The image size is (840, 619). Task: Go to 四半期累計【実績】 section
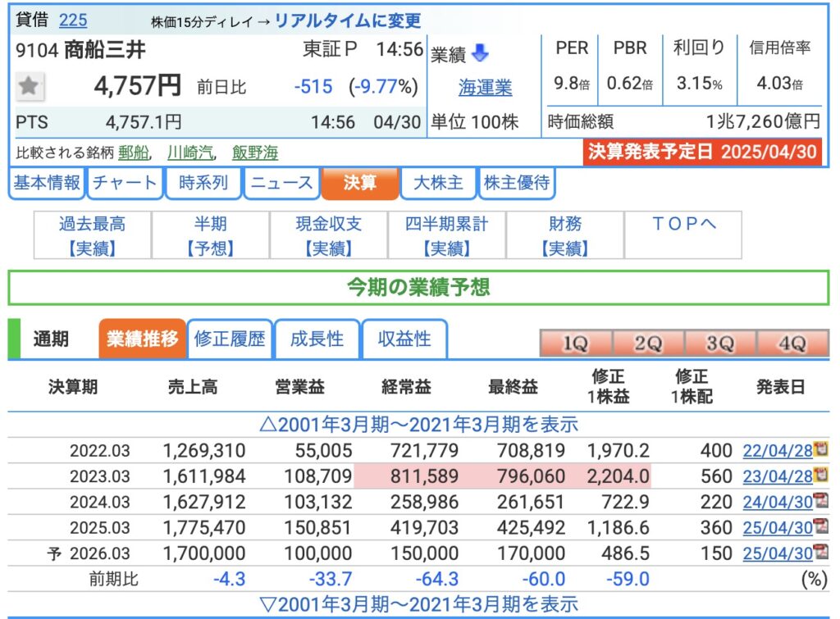[447, 235]
